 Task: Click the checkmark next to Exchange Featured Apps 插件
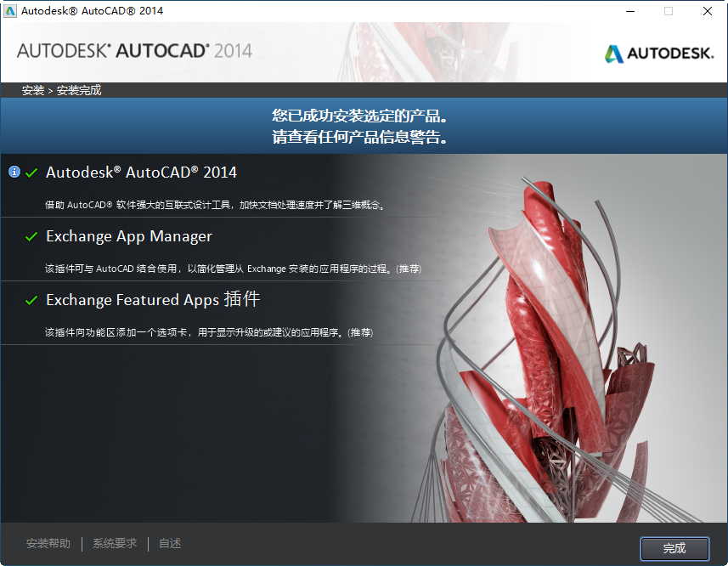[31, 300]
